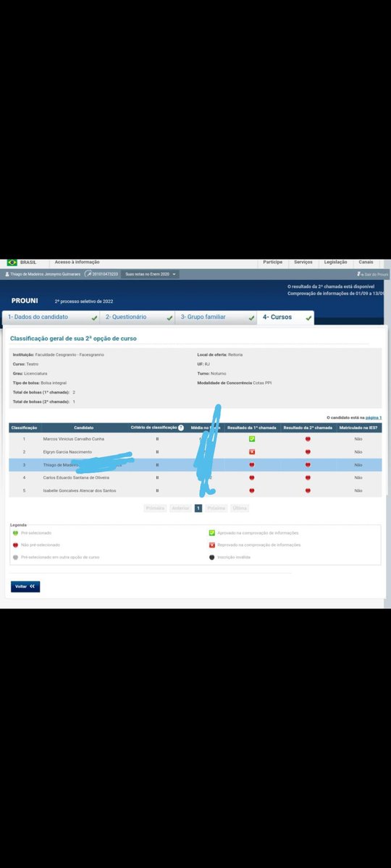This screenshot has height=868, width=391.
Task: Open the página 1 link
Action: (374, 417)
